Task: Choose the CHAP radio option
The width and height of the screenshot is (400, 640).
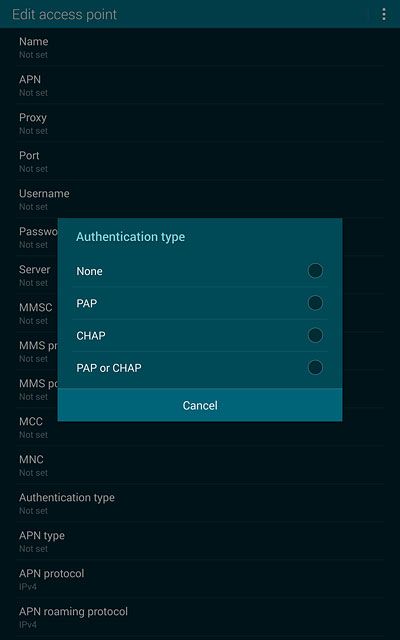Action: (315, 335)
